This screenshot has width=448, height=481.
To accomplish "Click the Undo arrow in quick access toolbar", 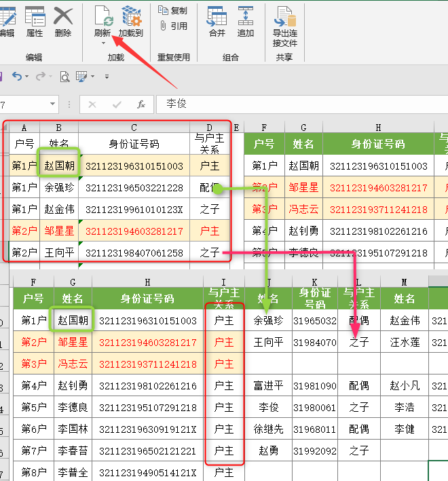I will click(17, 77).
